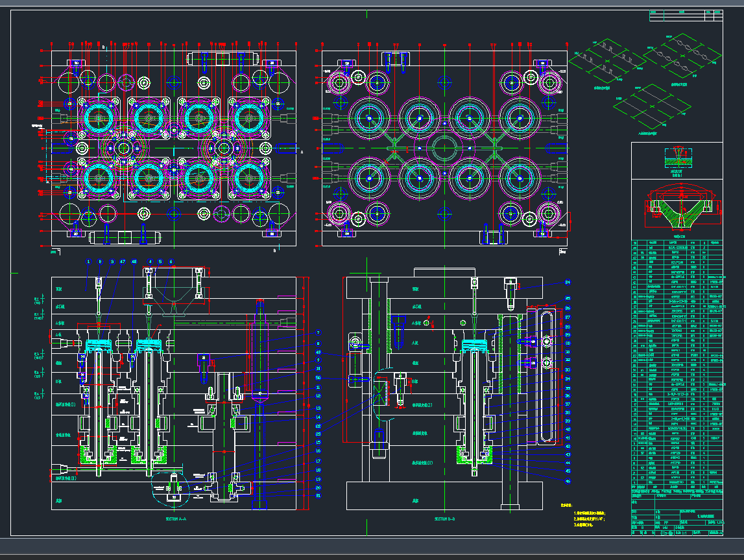Select part balloon number 47

[x=123, y=262]
